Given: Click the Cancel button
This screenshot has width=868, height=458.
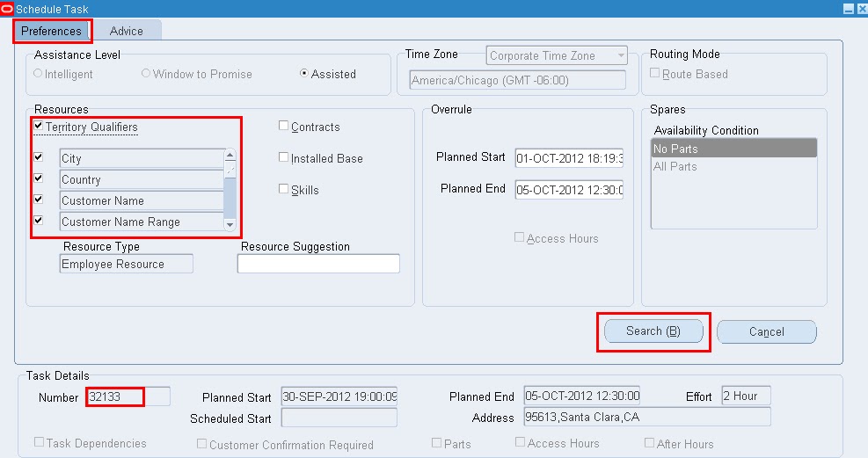Looking at the screenshot, I should click(767, 332).
